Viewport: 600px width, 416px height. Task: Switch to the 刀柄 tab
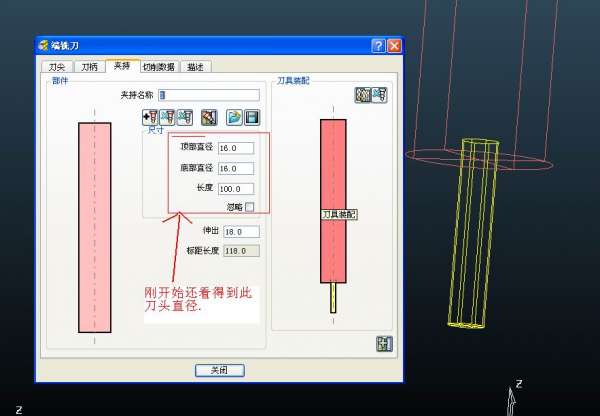point(89,67)
